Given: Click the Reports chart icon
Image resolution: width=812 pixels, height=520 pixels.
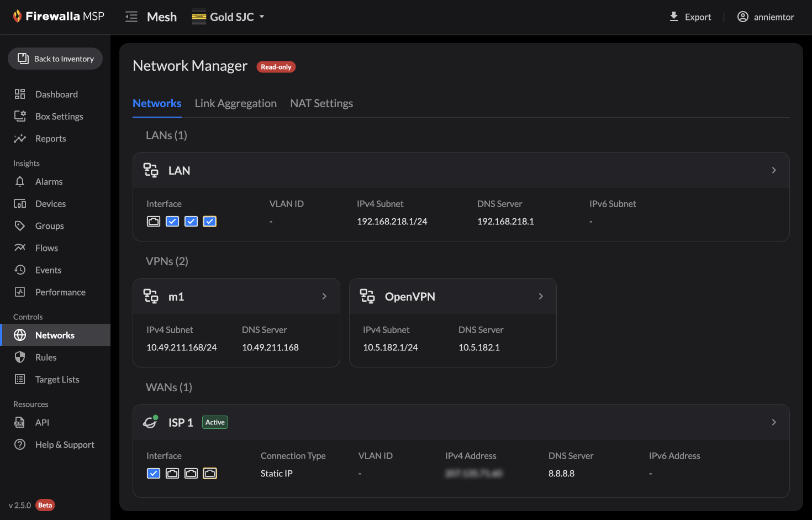Looking at the screenshot, I should [x=20, y=138].
